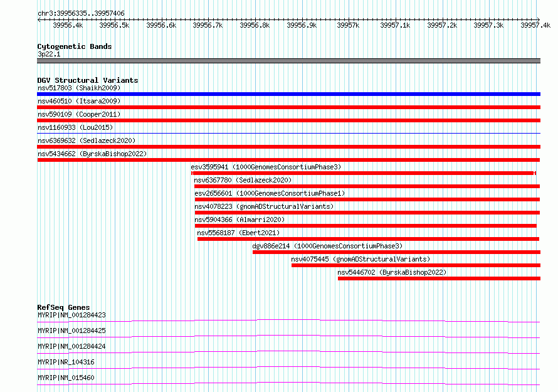Screen dimensions: 558x392
Task: Select the blue nsv517803 variant bar
Action: coord(288,94)
